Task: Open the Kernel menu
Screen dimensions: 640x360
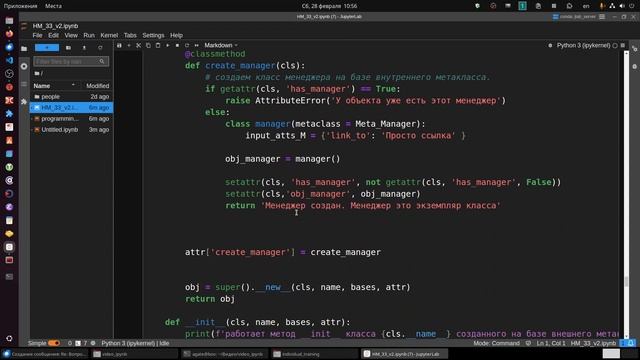Action: 109,36
